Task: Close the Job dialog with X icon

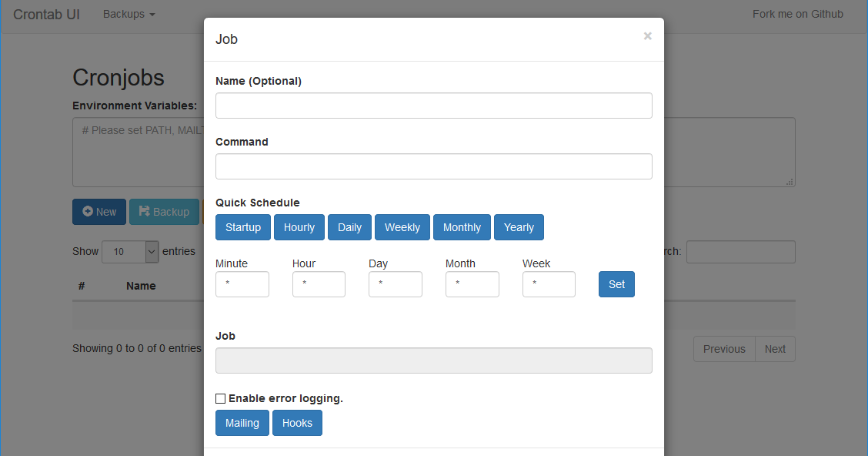Action: pyautogui.click(x=647, y=35)
